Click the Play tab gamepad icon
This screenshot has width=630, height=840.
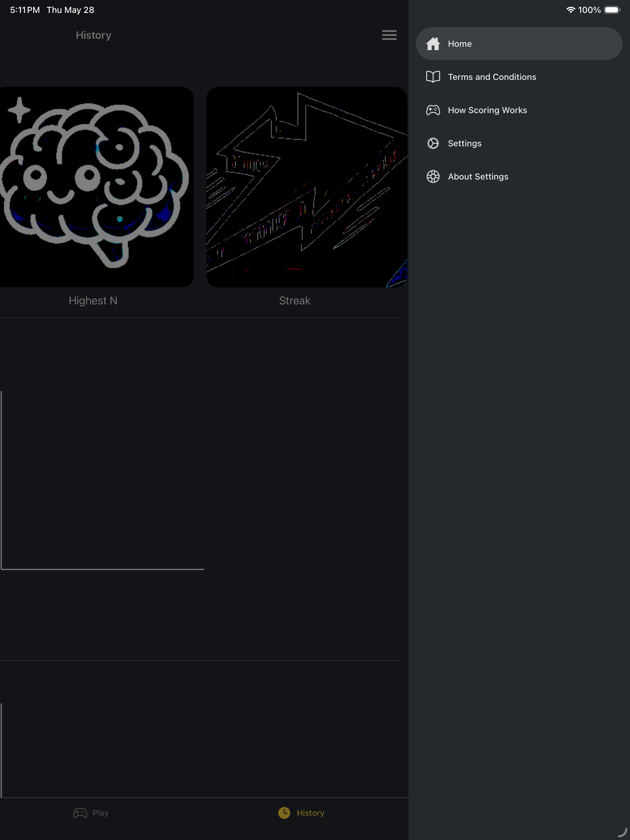pyautogui.click(x=80, y=813)
